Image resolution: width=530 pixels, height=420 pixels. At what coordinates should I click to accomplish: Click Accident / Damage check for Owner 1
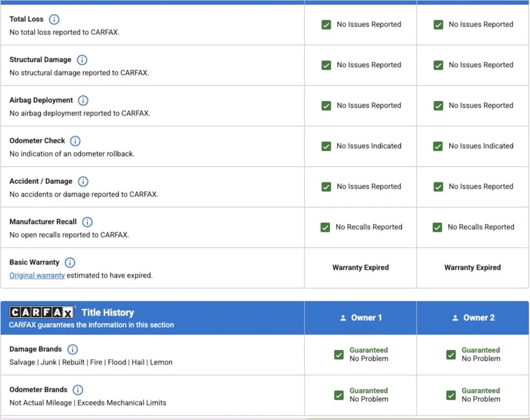326,187
